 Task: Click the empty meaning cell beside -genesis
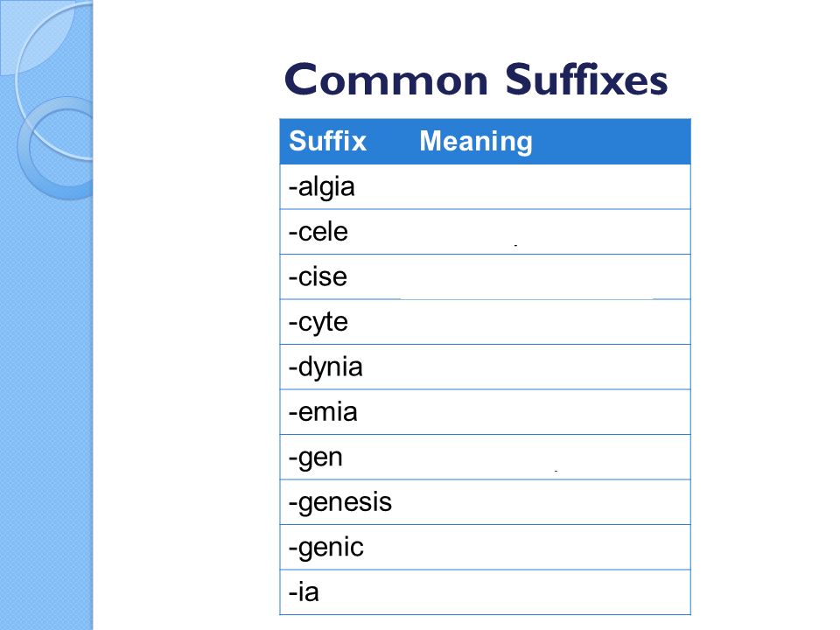pyautogui.click(x=552, y=502)
